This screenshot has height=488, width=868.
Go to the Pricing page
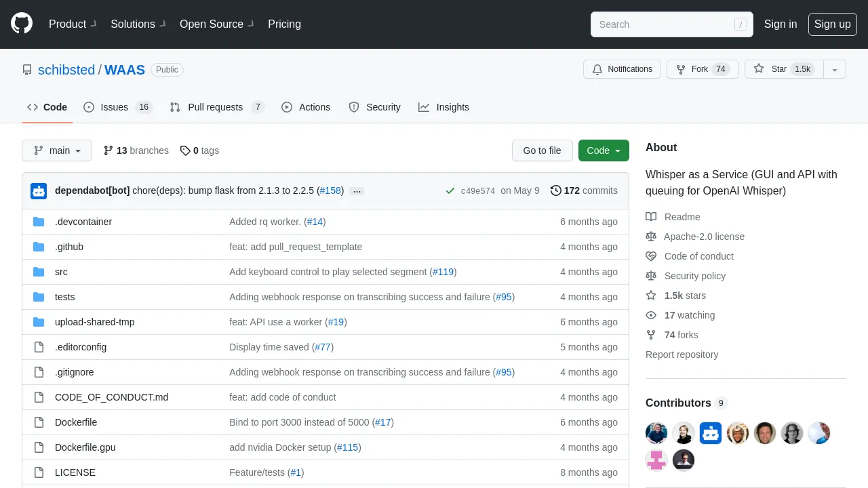click(284, 24)
